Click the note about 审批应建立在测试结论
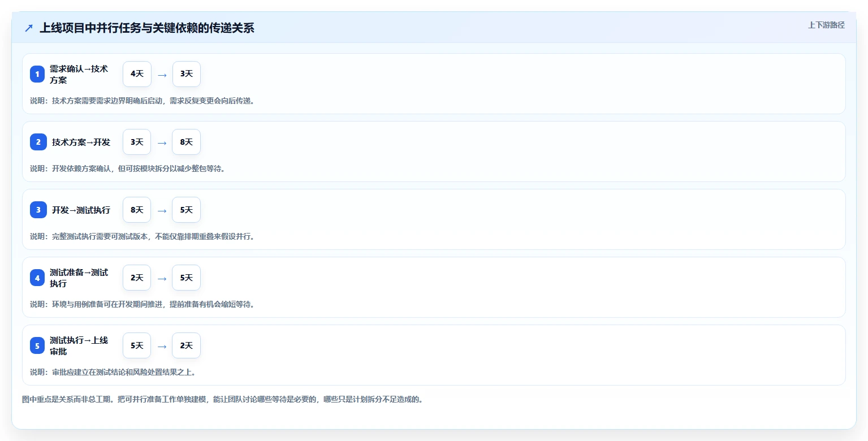868x441 pixels. [x=113, y=372]
